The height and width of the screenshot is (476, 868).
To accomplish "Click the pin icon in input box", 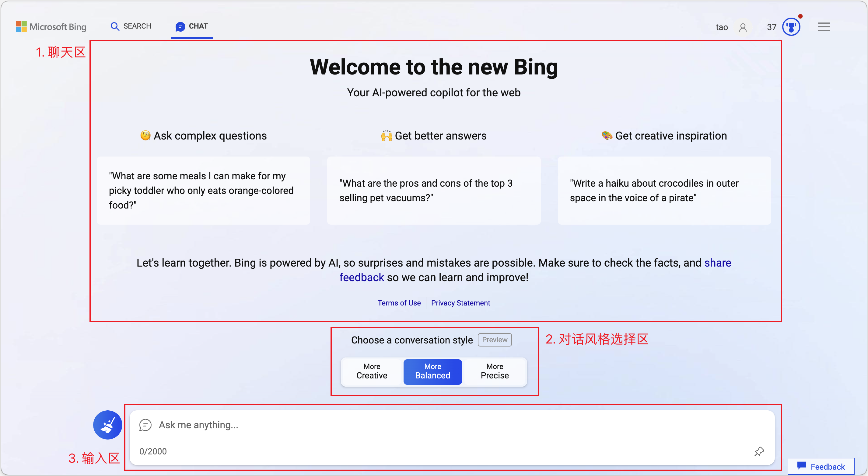I will (759, 451).
